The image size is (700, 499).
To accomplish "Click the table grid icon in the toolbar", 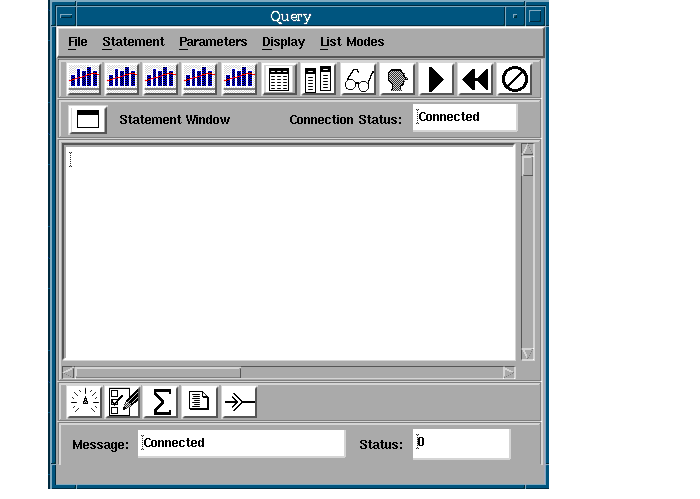I will [x=280, y=79].
